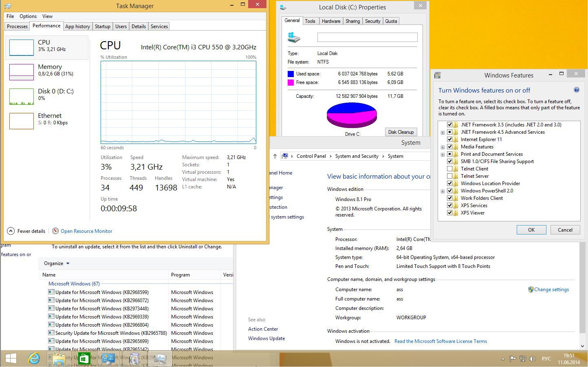The height and width of the screenshot is (367, 588).
Task: Expand Print and Document Services node
Action: (443, 155)
